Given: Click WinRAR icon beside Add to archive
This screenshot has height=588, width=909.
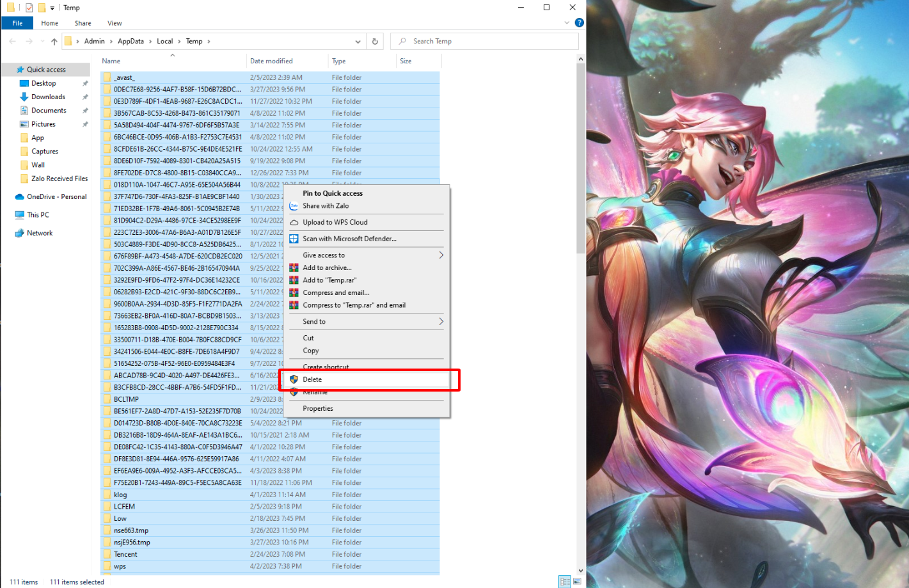Looking at the screenshot, I should point(294,267).
